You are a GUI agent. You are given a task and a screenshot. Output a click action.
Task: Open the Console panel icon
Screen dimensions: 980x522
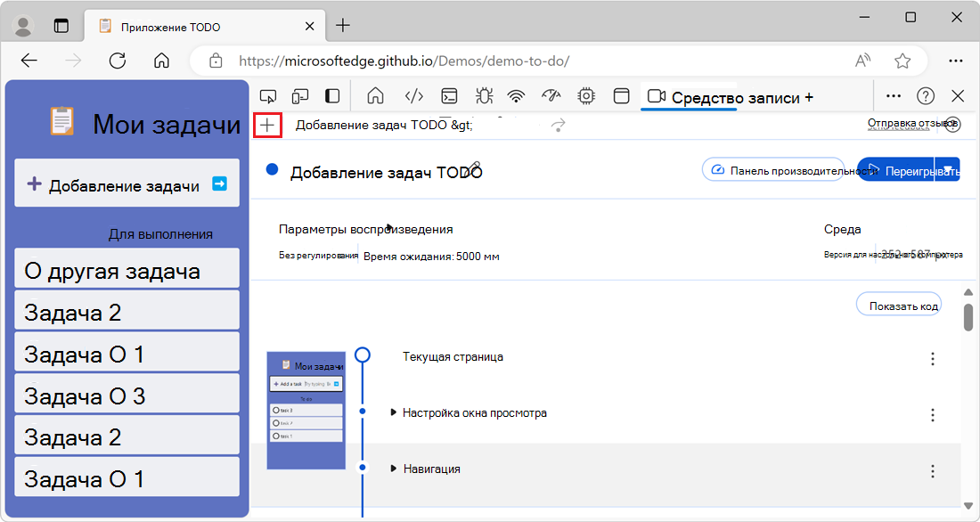point(449,96)
